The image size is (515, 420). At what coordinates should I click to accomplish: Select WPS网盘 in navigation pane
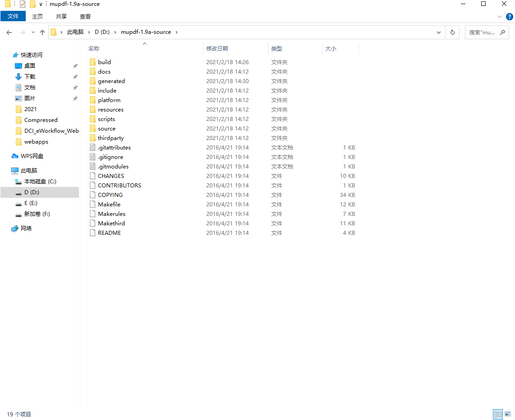pyautogui.click(x=32, y=156)
